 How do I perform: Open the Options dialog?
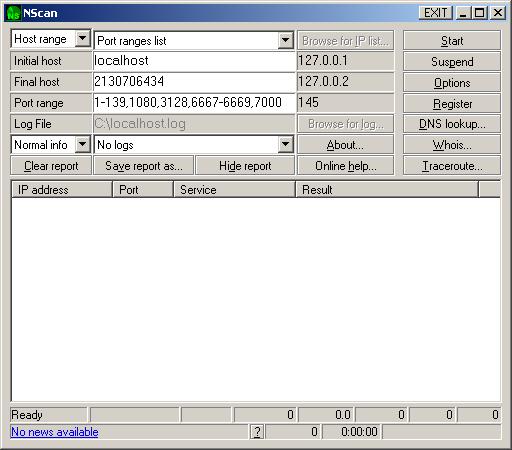coord(452,83)
